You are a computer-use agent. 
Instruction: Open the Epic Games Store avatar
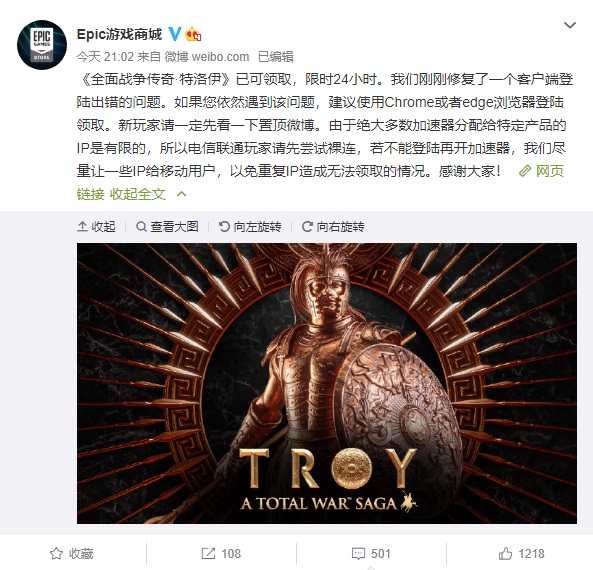point(42,45)
